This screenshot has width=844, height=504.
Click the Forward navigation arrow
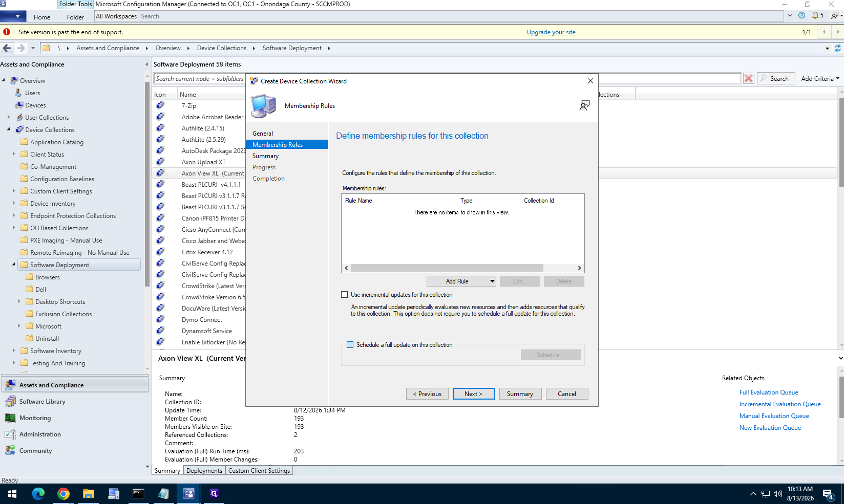20,48
